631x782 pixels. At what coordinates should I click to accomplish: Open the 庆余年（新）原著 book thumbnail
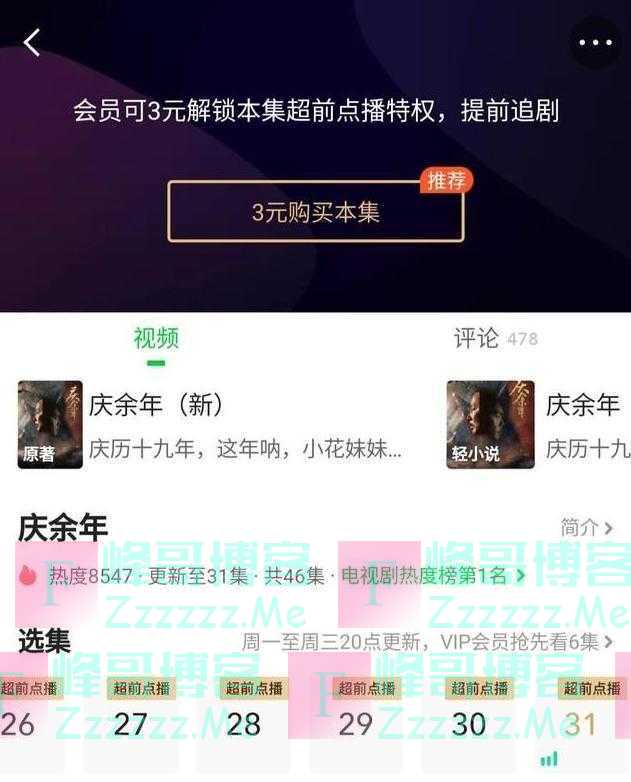[x=50, y=425]
